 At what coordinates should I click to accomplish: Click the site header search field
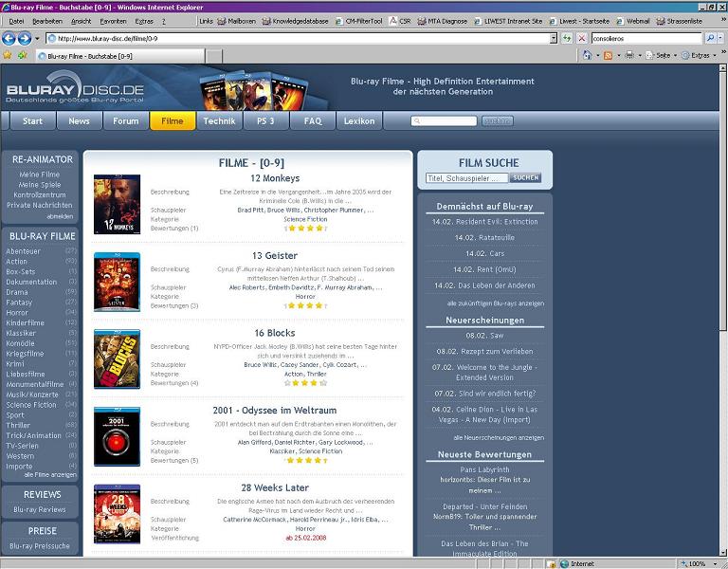[x=444, y=121]
